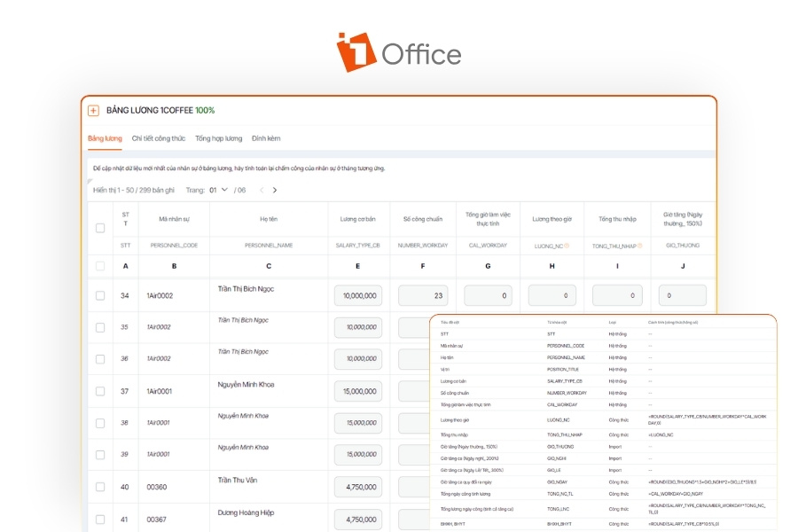Click salary field 15,000,000 in row 39
This screenshot has width=798, height=532.
(358, 455)
